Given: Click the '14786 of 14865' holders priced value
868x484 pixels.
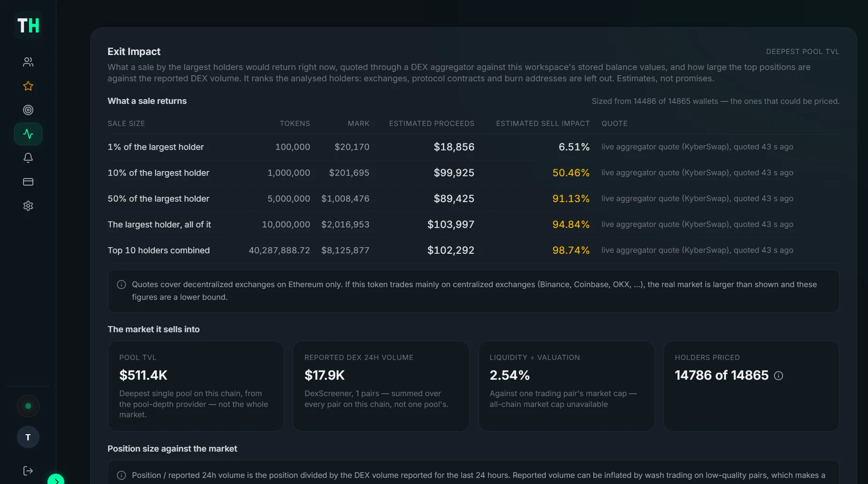Looking at the screenshot, I should click(x=721, y=375).
